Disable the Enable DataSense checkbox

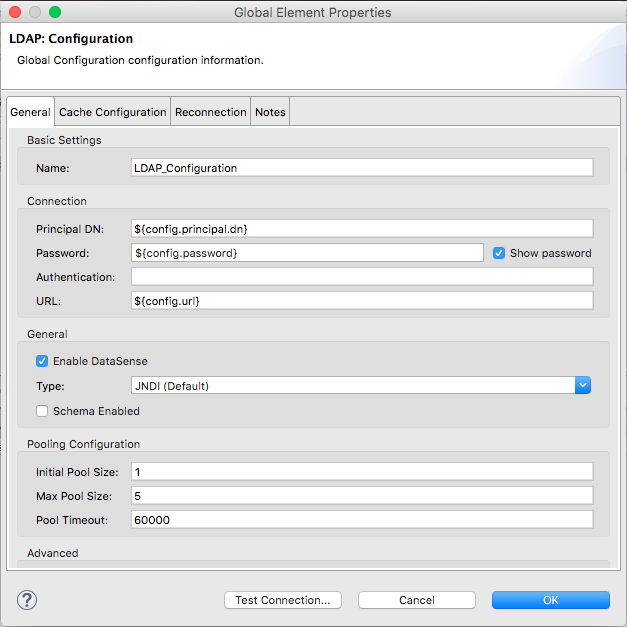[42, 361]
